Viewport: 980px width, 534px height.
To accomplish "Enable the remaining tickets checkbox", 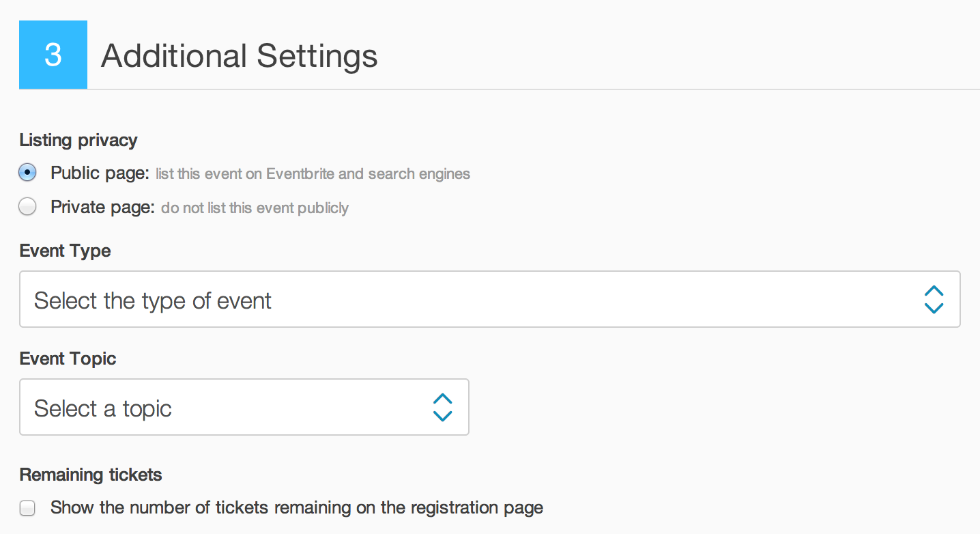I will click(x=27, y=508).
